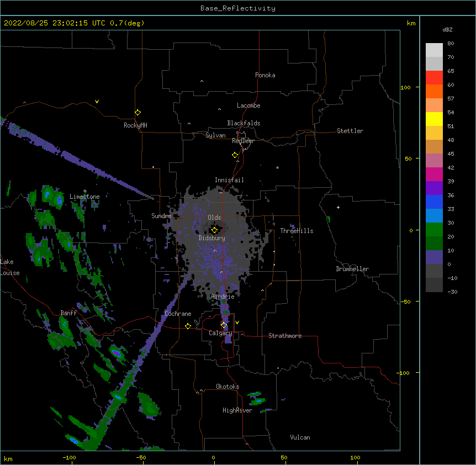Image resolution: width=476 pixels, height=465 pixels.
Task: Click the ThreeHills label
Action: pyautogui.click(x=297, y=231)
